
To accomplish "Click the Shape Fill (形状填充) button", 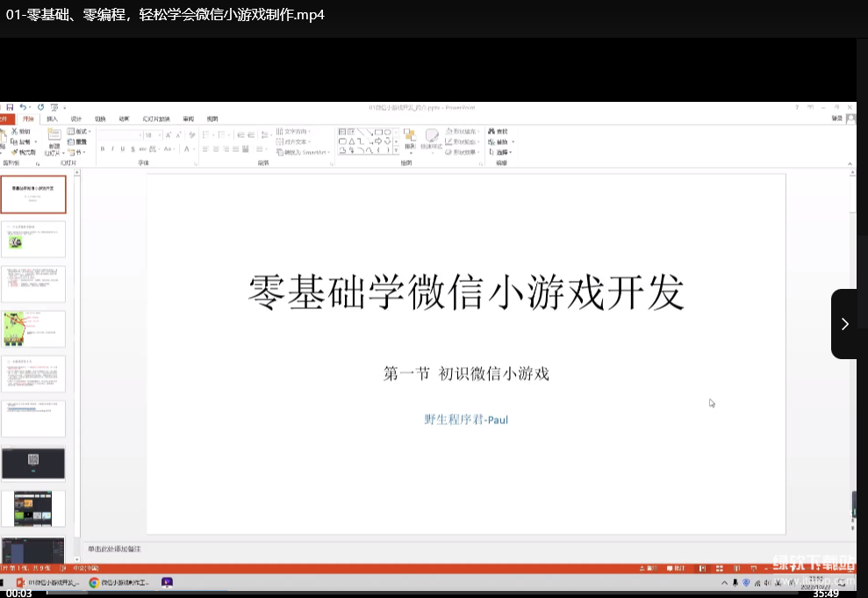I will (462, 131).
